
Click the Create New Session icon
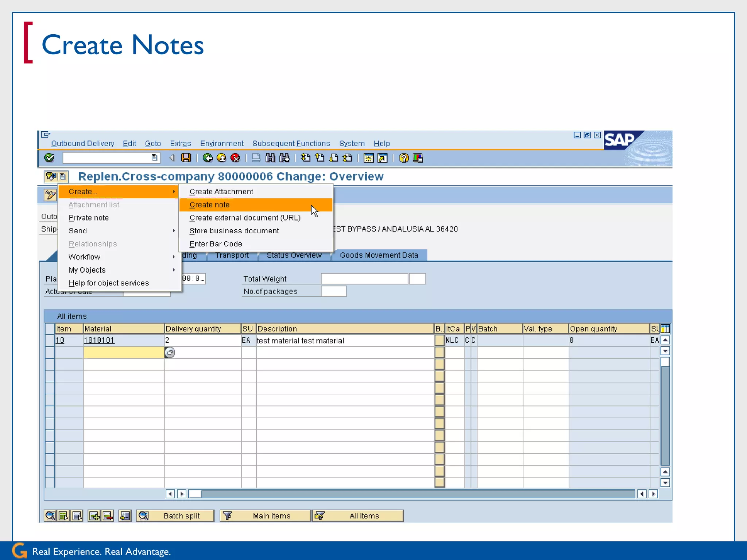pos(368,158)
